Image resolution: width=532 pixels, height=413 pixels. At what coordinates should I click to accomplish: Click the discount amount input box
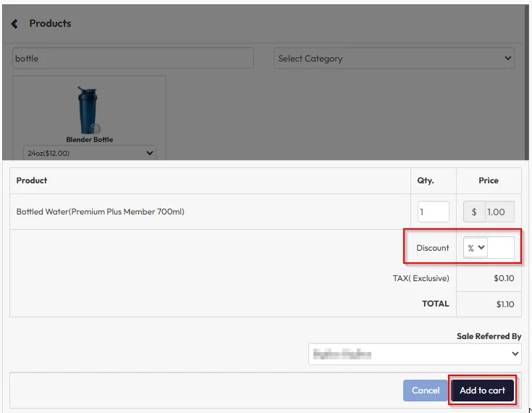(x=502, y=248)
